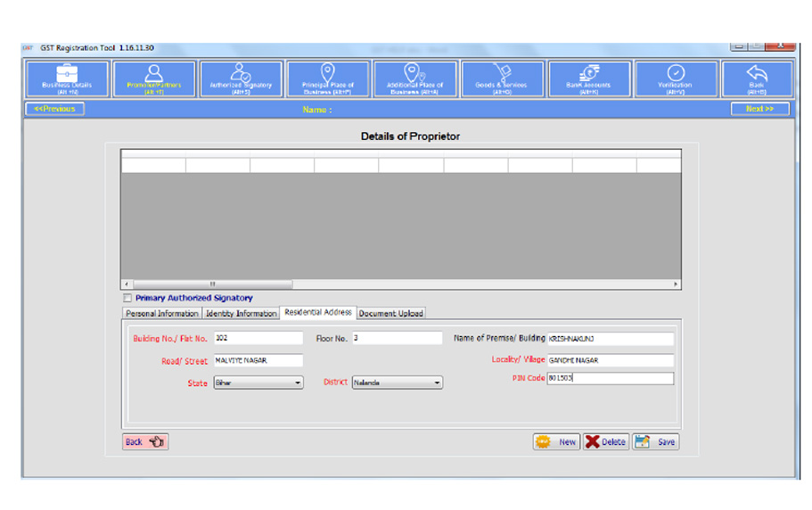Viewport: 812px width, 510px height.
Task: Click the PIN Code input field
Action: click(610, 378)
